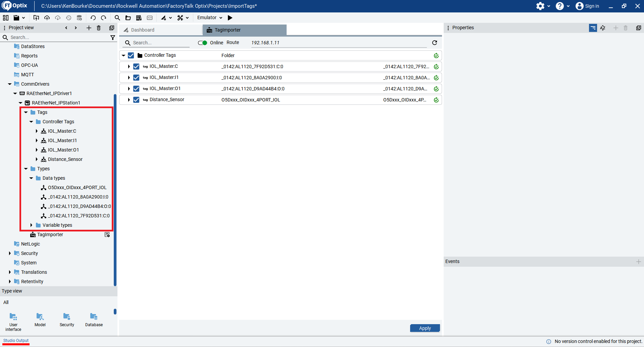
Task: Pop out the Properties panel
Action: [x=639, y=28]
